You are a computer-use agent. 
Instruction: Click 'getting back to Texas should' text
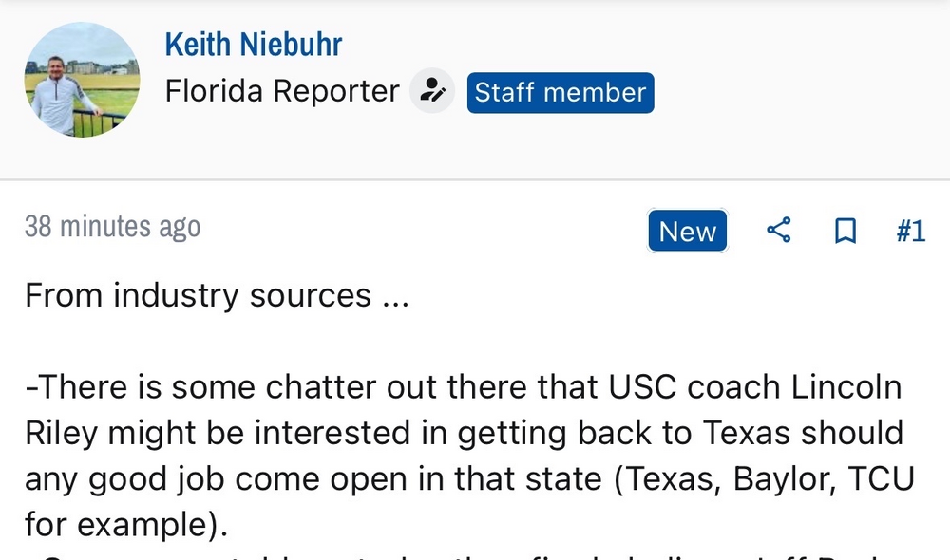(x=680, y=433)
